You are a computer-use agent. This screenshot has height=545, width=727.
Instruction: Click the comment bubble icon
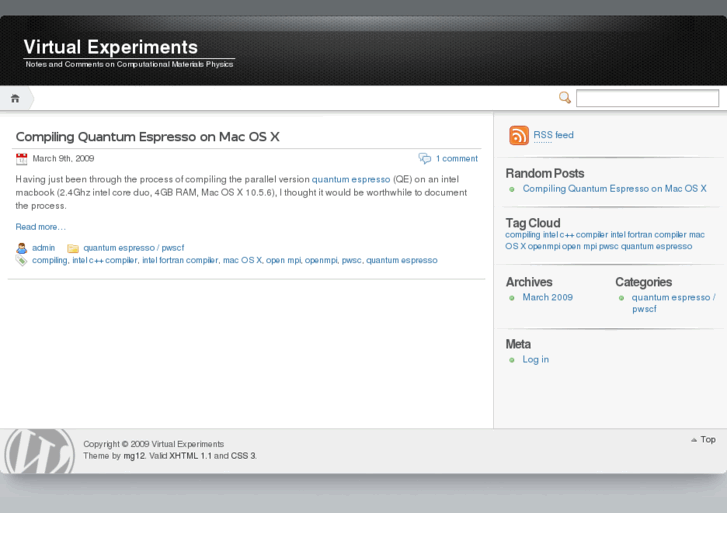click(425, 159)
